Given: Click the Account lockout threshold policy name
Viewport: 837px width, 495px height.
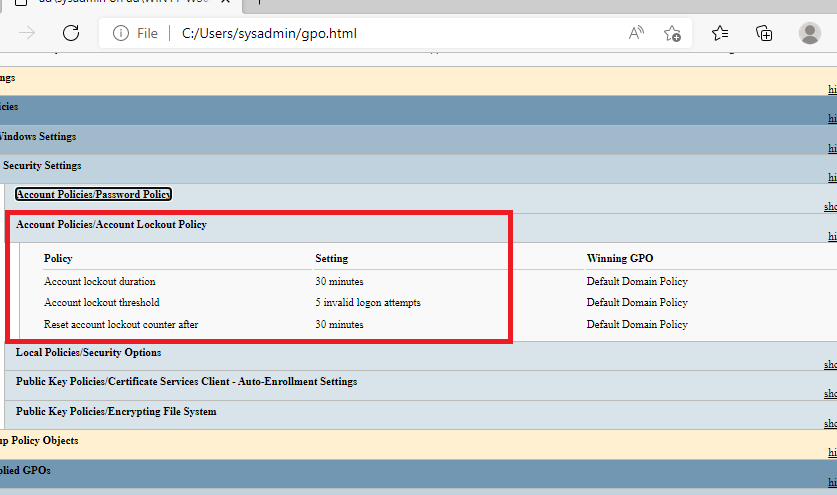Looking at the screenshot, I should (101, 303).
